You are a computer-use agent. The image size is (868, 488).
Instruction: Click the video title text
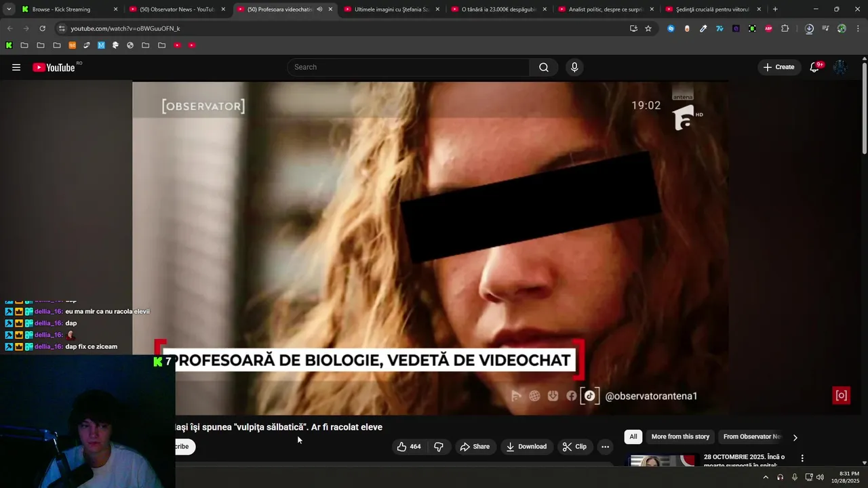[279, 427]
